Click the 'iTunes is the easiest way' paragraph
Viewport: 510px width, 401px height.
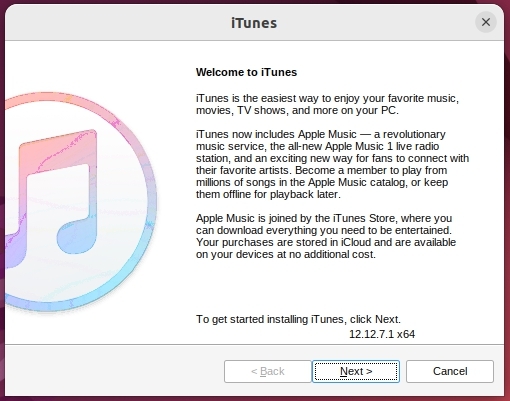(327, 104)
